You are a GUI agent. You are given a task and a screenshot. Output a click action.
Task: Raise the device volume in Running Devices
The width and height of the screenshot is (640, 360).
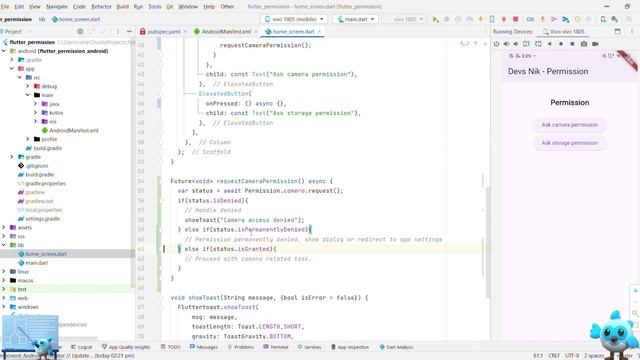click(x=507, y=44)
